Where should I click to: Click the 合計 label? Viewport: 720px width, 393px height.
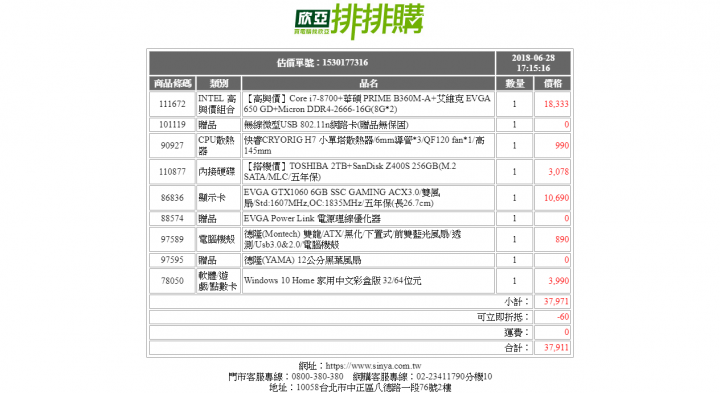(517, 348)
